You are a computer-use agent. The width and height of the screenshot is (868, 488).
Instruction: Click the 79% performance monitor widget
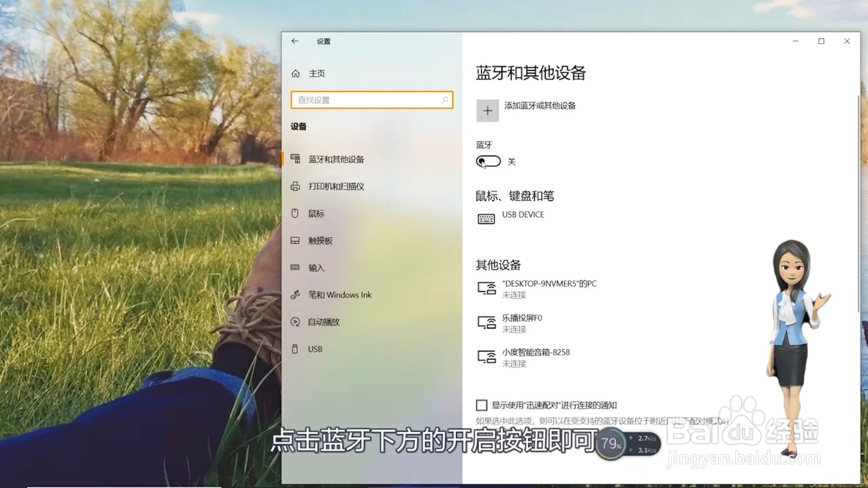[628, 444]
